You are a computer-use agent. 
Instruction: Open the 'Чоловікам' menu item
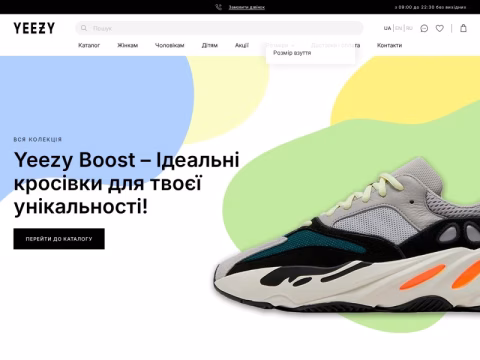click(x=169, y=45)
